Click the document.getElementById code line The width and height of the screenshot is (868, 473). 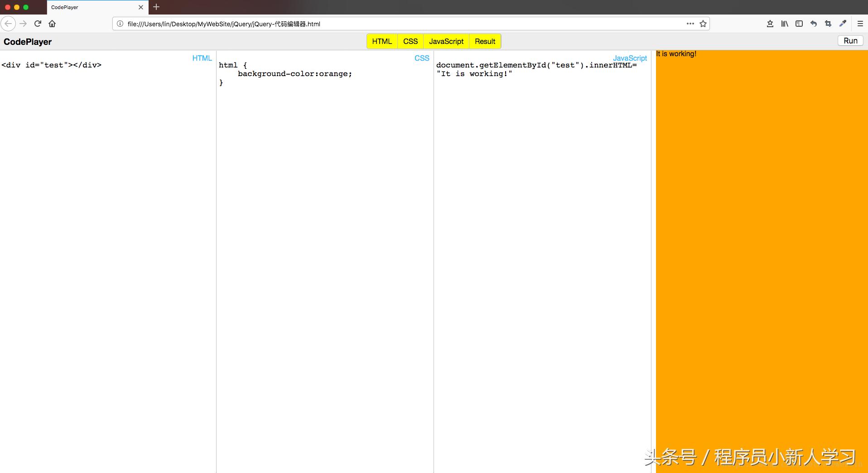point(536,65)
